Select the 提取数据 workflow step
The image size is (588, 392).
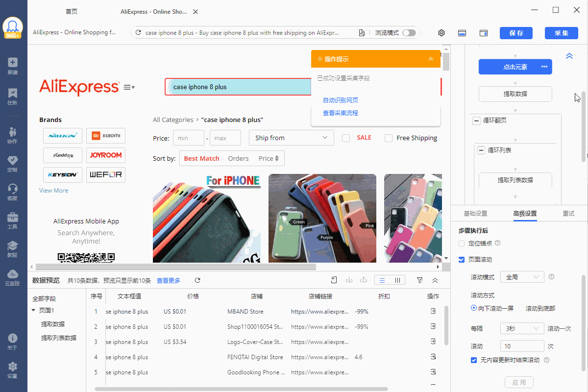pyautogui.click(x=515, y=94)
